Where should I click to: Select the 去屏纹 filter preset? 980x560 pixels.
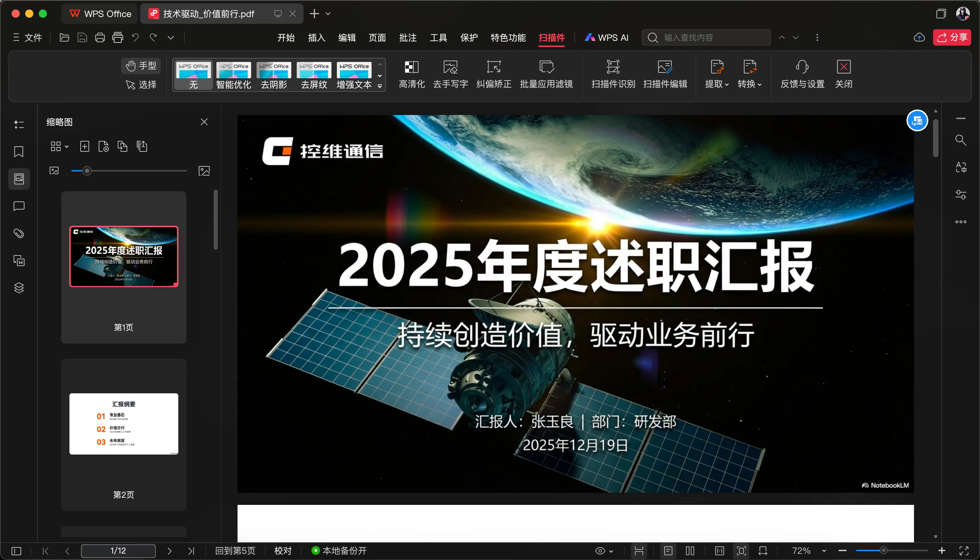click(314, 76)
